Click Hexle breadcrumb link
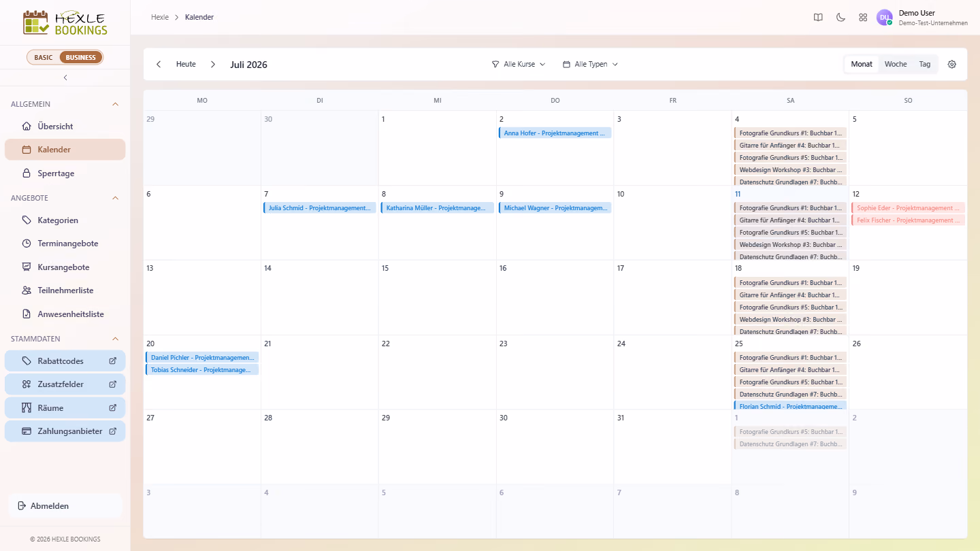Screen dimensions: 980x551 pos(160,17)
